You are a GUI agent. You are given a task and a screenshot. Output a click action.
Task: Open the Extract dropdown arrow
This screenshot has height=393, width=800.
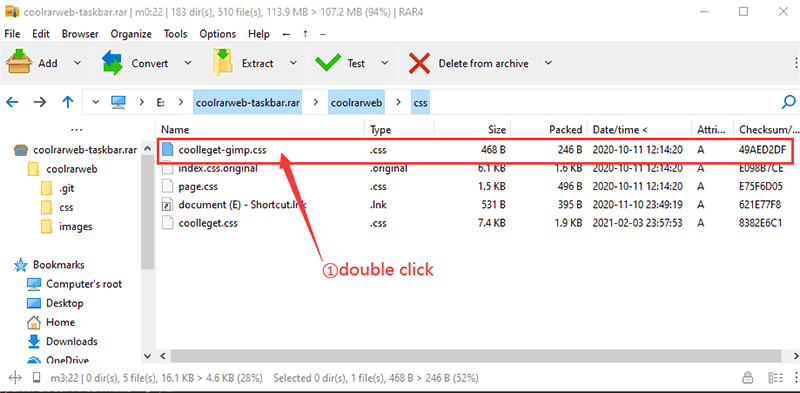[293, 63]
